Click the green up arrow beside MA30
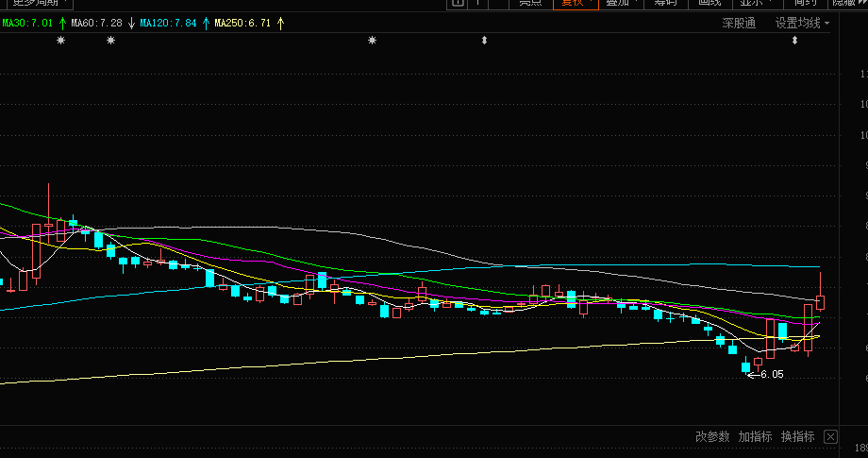The width and height of the screenshot is (868, 458). [x=62, y=23]
